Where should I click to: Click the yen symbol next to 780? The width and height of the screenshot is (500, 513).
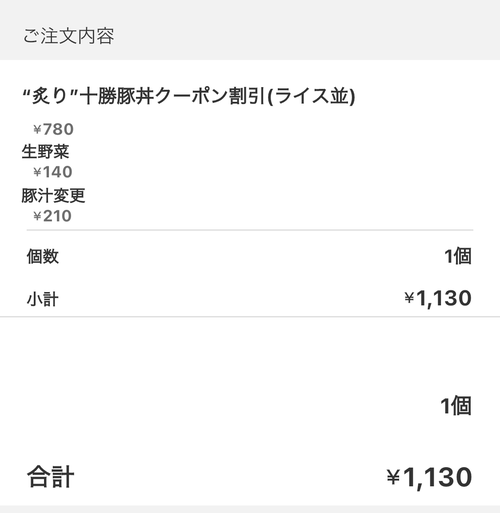[37, 129]
